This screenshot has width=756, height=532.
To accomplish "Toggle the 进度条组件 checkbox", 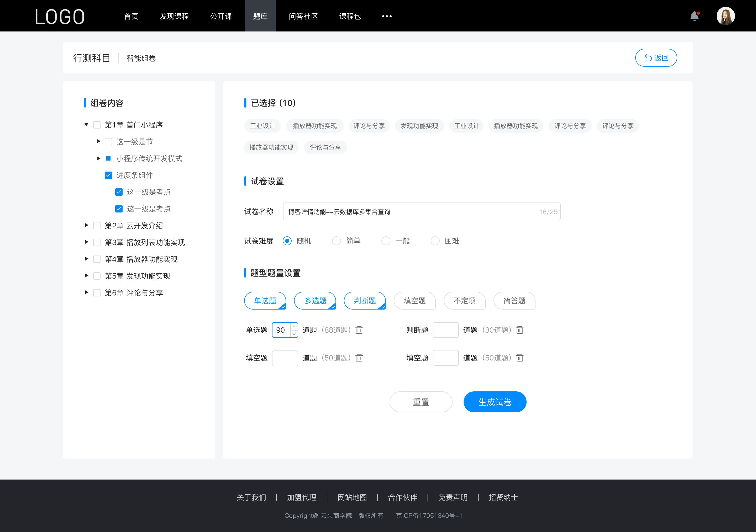I will click(108, 175).
